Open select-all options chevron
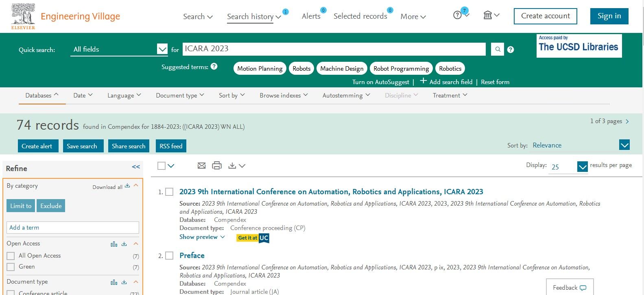Viewport: 644px width, 295px height. click(171, 166)
